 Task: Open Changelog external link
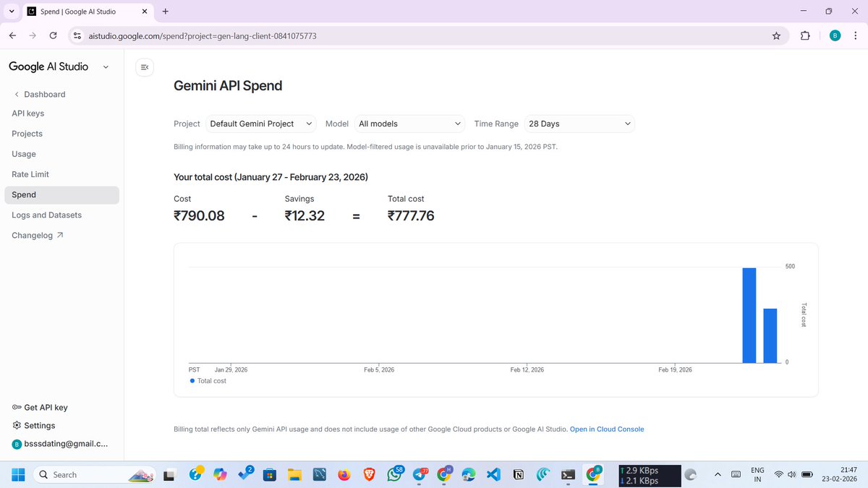pyautogui.click(x=38, y=235)
